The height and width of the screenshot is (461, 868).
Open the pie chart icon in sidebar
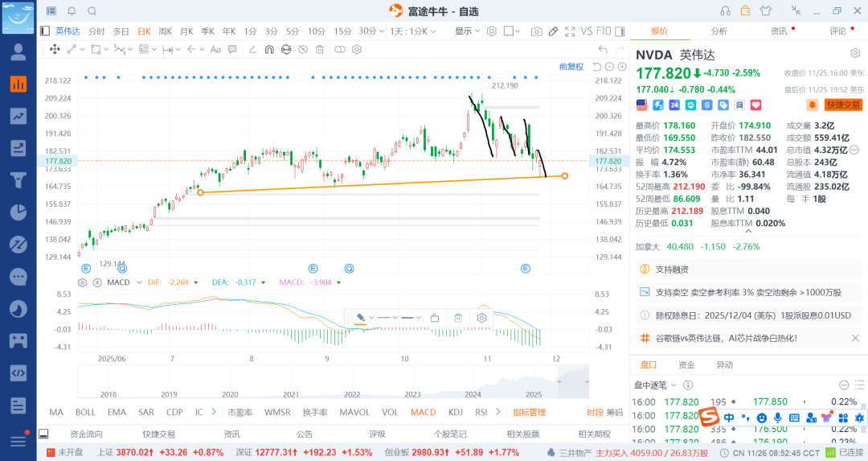tap(18, 212)
